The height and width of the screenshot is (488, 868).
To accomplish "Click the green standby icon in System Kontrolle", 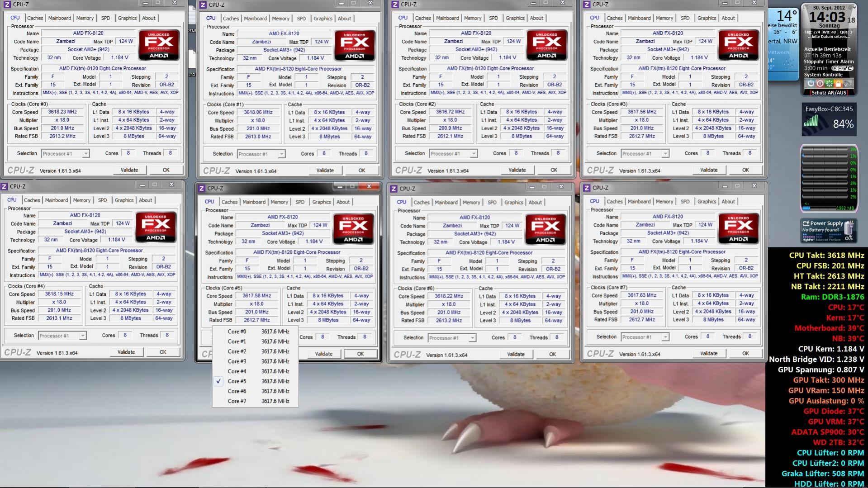I will pos(829,83).
